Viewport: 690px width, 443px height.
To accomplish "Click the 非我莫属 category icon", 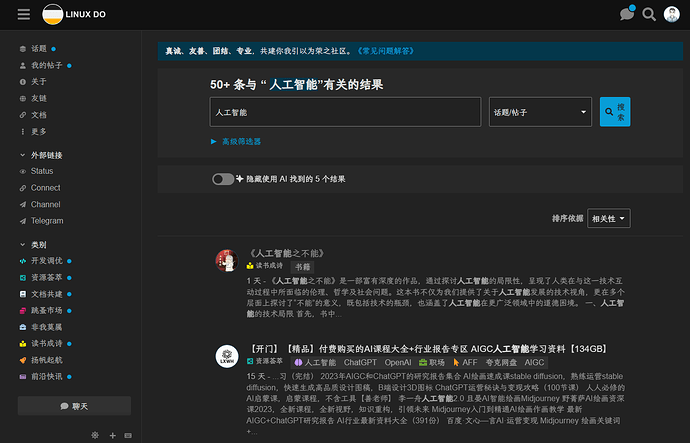I will coord(23,327).
